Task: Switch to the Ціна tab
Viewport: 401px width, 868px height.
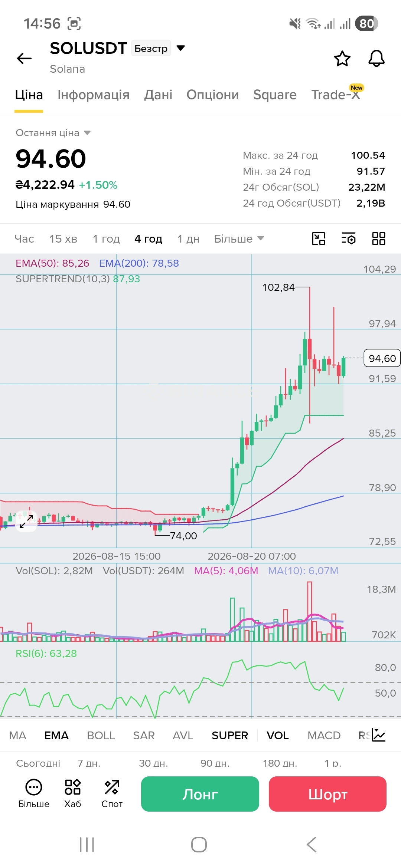Action: tap(29, 95)
